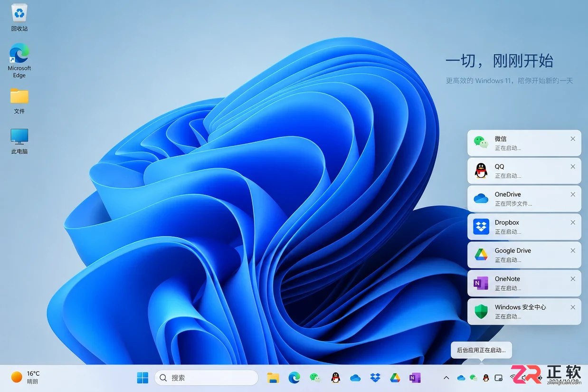Click the OneDrive system tray icon
Viewport: 588px width, 392px height.
461,378
